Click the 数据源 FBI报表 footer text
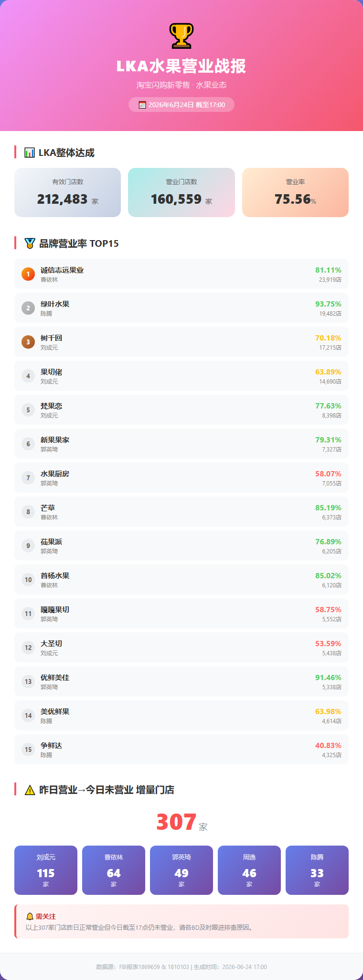Viewport: 363px width, 980px height. click(x=181, y=967)
